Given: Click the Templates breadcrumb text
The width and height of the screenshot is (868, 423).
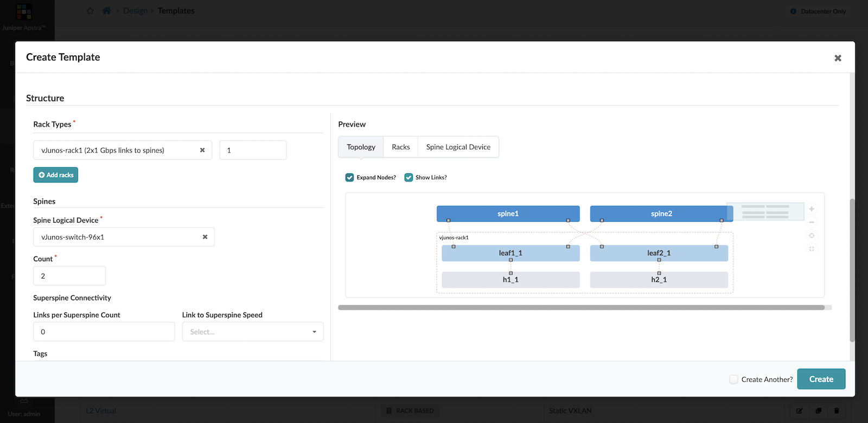Looking at the screenshot, I should click(x=176, y=11).
